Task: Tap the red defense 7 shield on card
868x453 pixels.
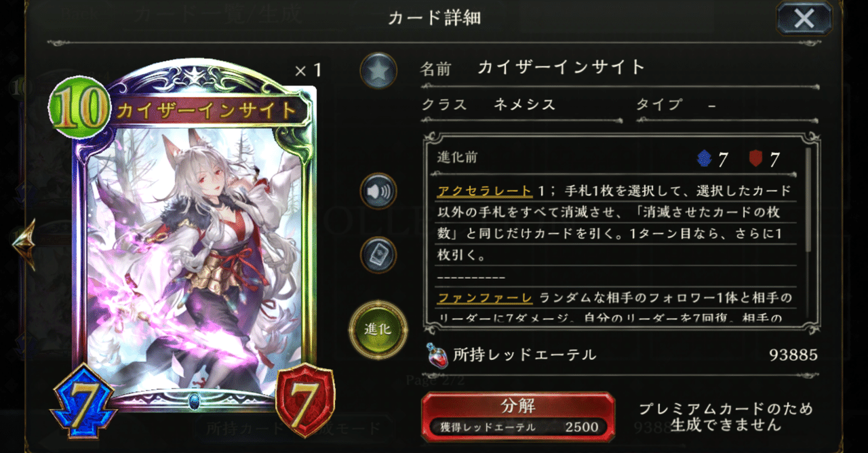Action: (x=304, y=400)
